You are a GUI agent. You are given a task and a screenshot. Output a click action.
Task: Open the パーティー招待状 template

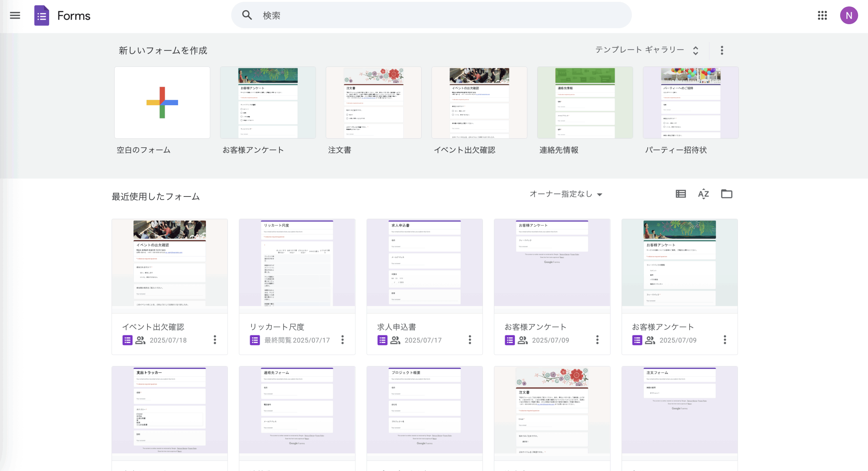(x=690, y=102)
